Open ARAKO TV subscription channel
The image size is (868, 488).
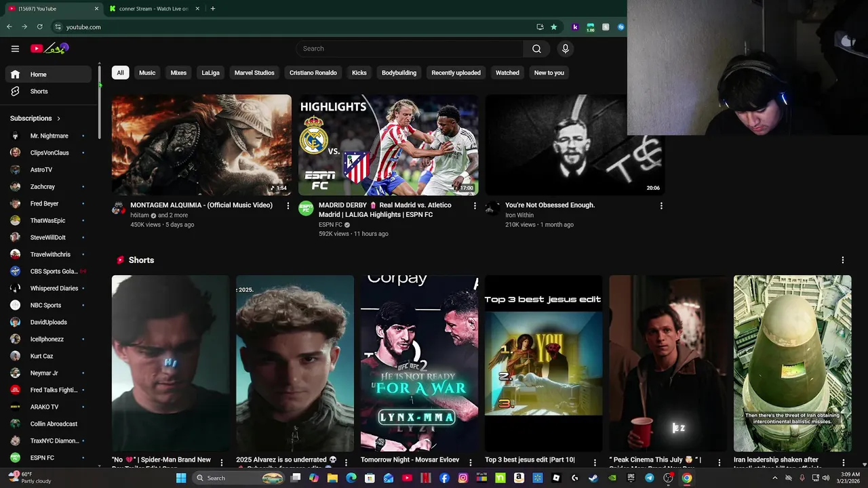pos(48,407)
